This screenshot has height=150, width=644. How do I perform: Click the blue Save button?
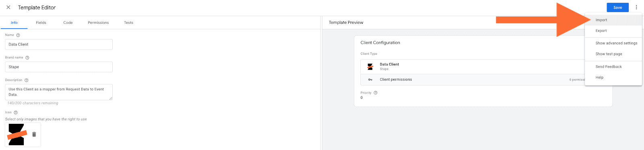(x=617, y=7)
